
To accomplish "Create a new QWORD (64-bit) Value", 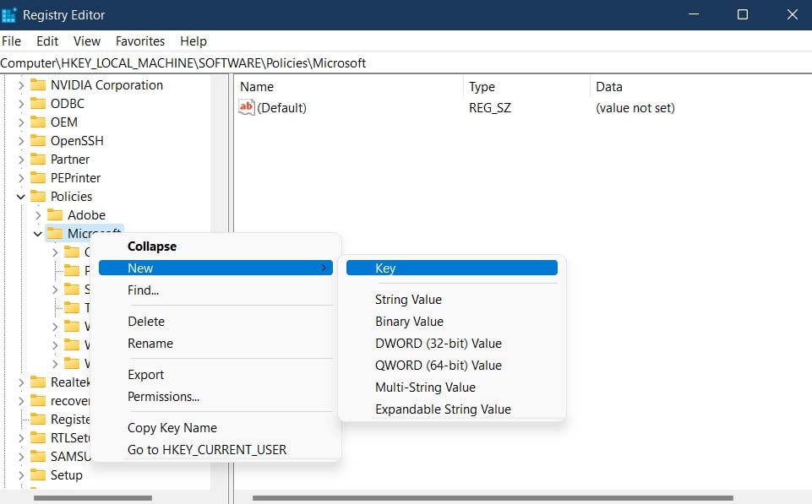I will [x=451, y=366].
